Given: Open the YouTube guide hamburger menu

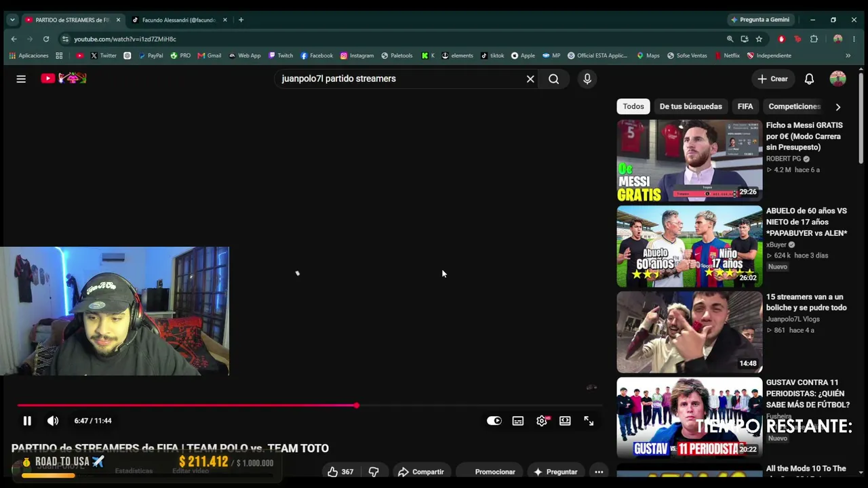Looking at the screenshot, I should [x=21, y=79].
